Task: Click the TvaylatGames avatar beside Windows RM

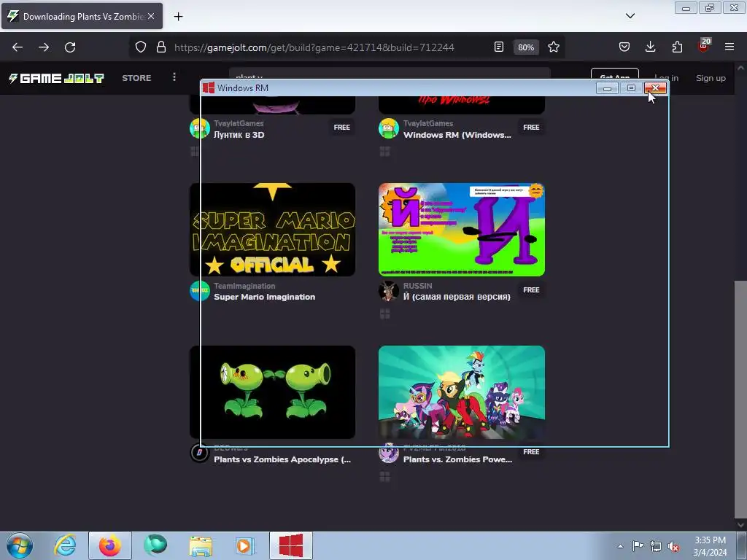Action: (x=389, y=128)
